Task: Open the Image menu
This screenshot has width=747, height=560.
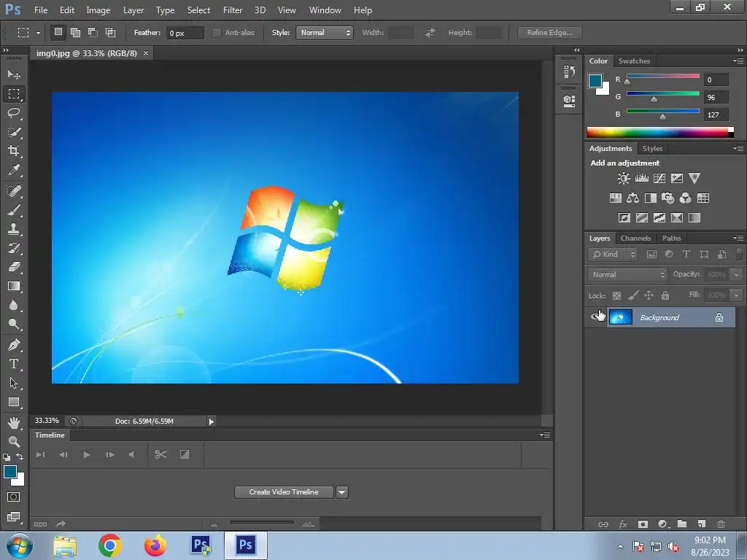Action: point(98,10)
